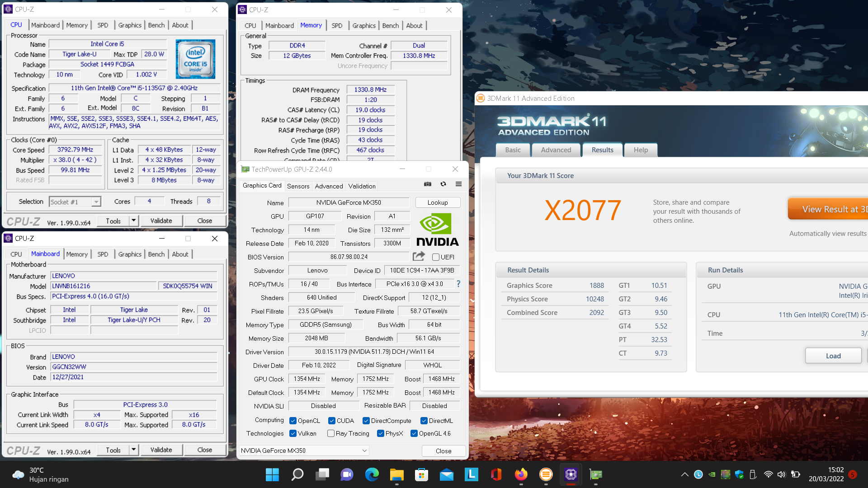The height and width of the screenshot is (488, 868).
Task: Click the GPU Name field NVIDIA GeForce MX350
Action: (x=349, y=202)
